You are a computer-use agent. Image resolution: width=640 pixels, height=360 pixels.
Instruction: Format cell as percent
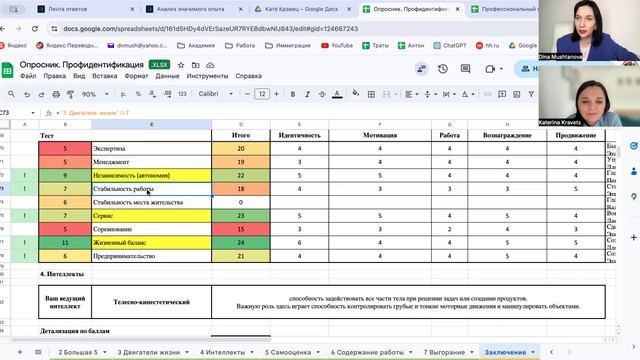tap(138, 94)
